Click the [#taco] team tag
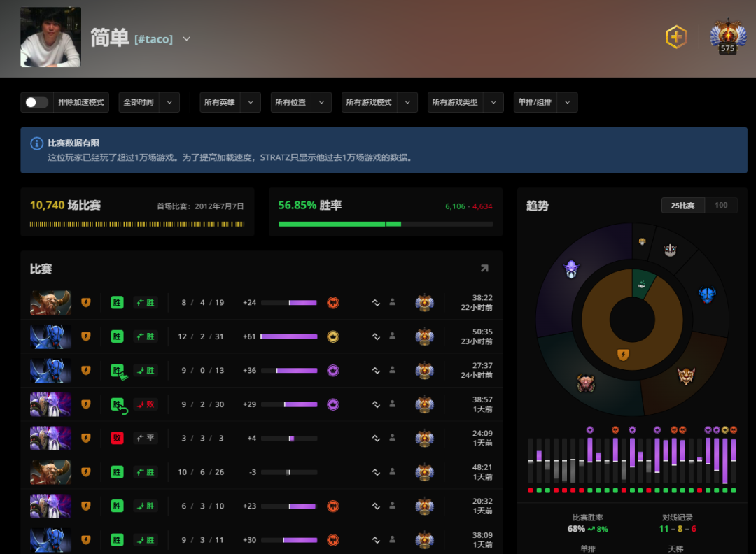This screenshot has height=554, width=756. 153,39
